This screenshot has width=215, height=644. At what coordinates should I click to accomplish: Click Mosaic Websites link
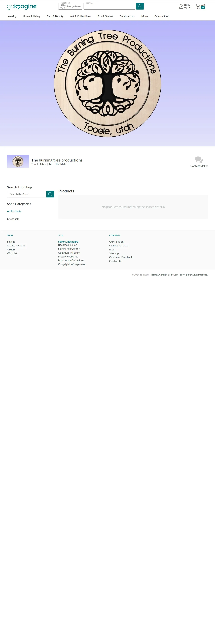click(x=68, y=256)
